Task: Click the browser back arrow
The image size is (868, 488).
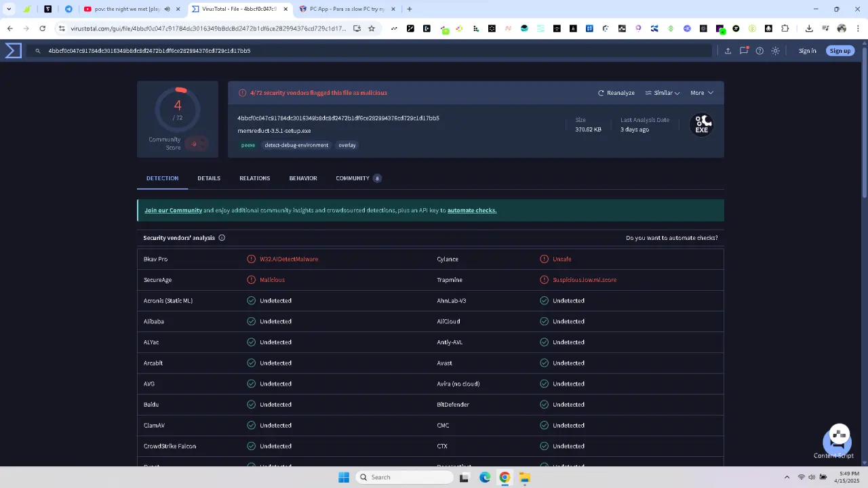Action: (x=9, y=28)
